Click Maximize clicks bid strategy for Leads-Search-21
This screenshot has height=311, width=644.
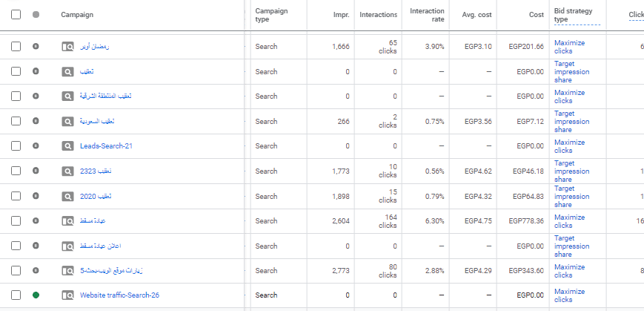569,146
